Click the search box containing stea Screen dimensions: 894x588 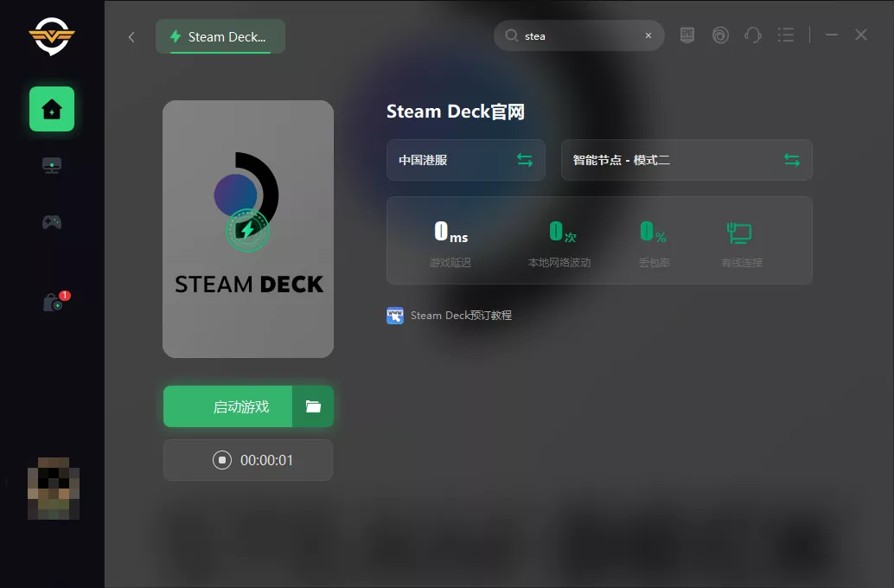578,36
